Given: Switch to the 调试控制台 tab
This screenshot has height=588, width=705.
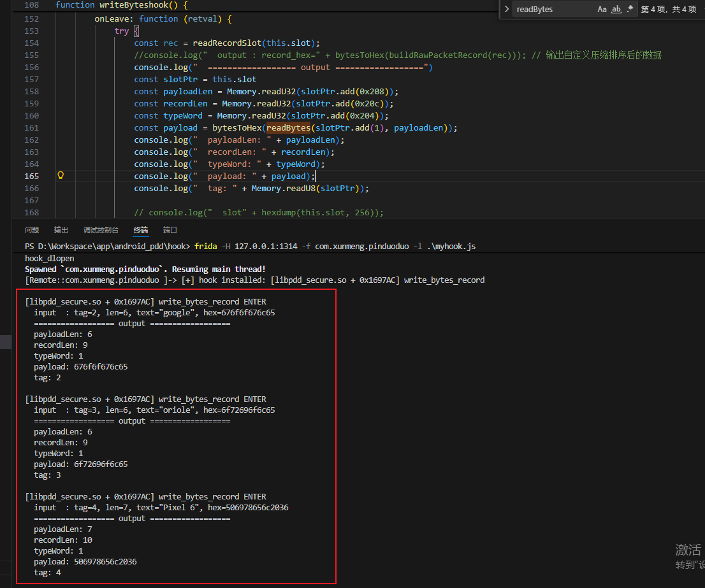Looking at the screenshot, I should click(101, 230).
